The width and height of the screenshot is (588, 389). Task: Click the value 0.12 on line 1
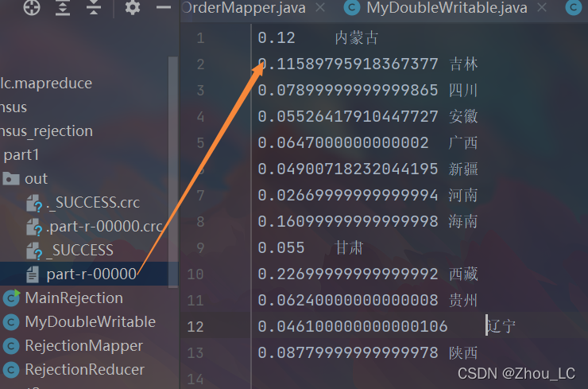[277, 38]
